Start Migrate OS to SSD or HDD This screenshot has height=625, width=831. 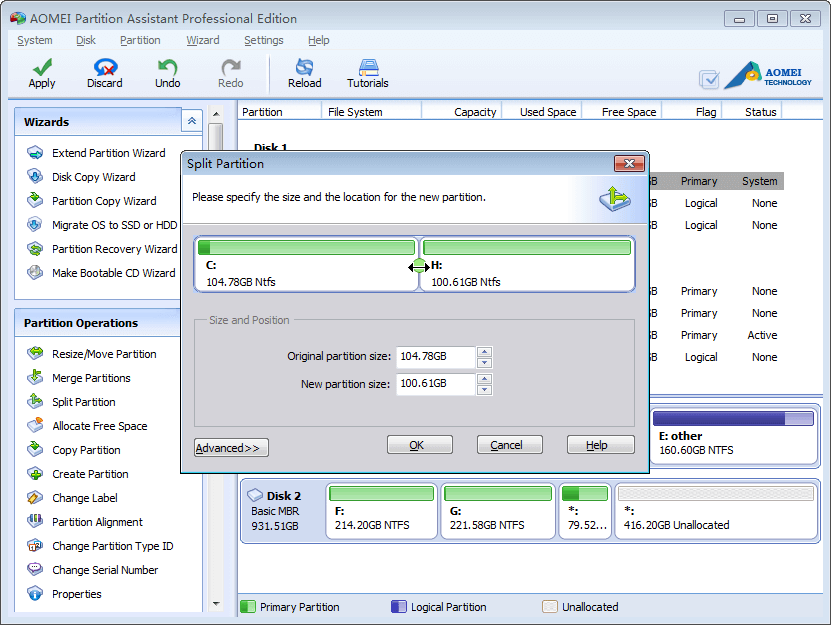[102, 225]
